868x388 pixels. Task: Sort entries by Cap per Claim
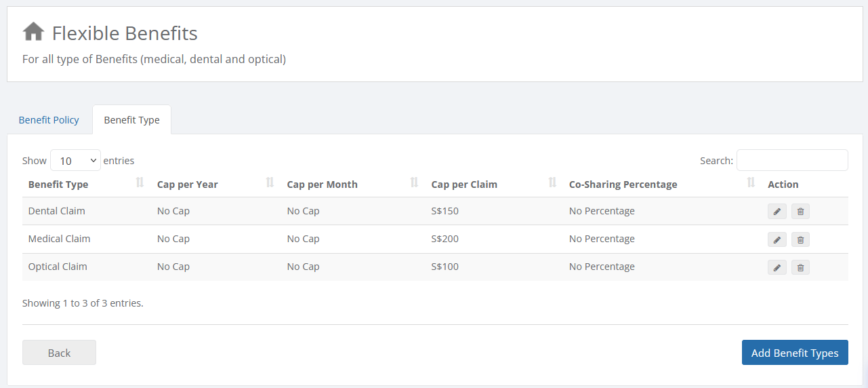552,182
